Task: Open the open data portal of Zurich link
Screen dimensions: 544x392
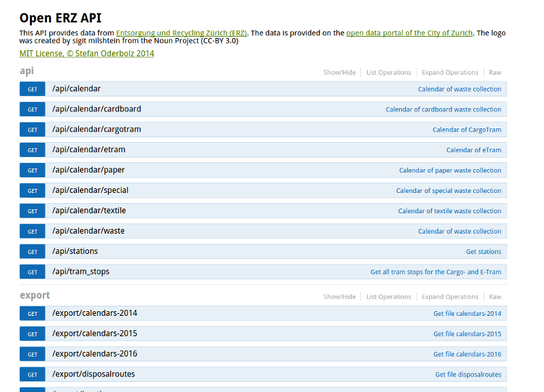Action: tap(409, 33)
